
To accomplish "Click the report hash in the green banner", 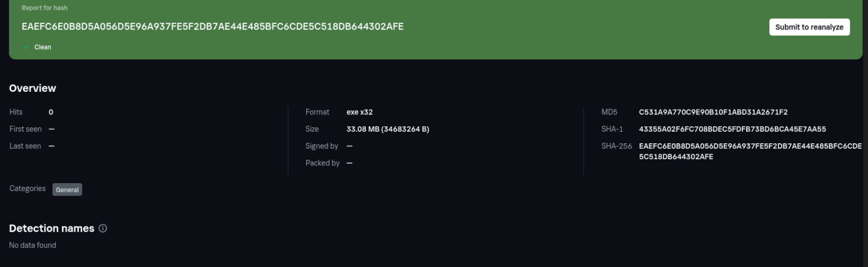I will point(212,26).
